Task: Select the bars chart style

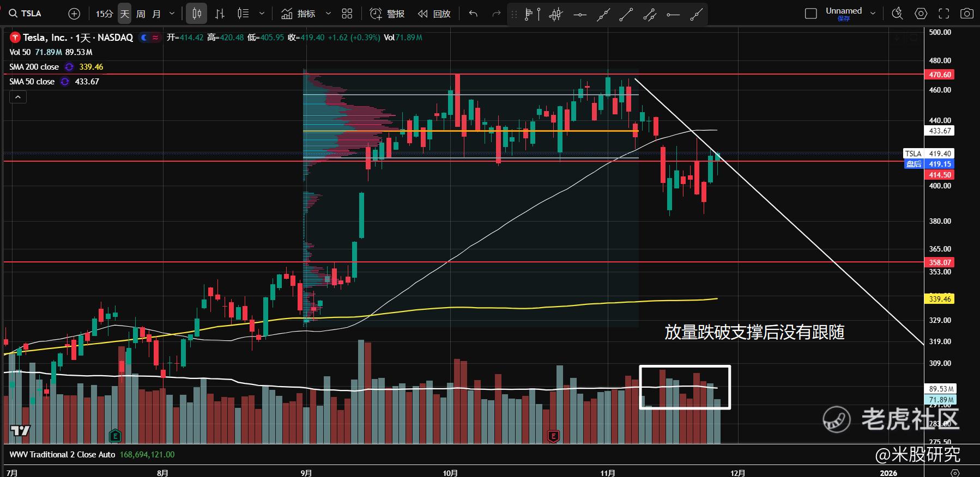Action: coord(220,14)
